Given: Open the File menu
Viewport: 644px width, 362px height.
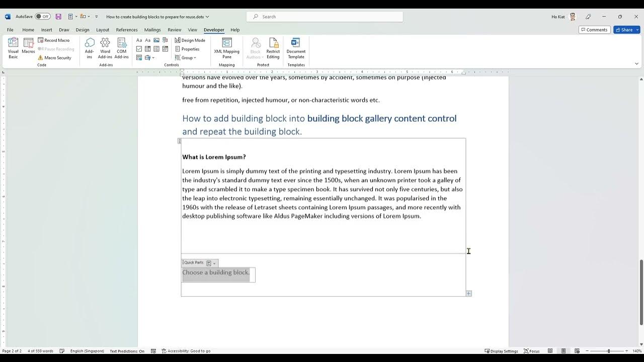Looking at the screenshot, I should 10,30.
